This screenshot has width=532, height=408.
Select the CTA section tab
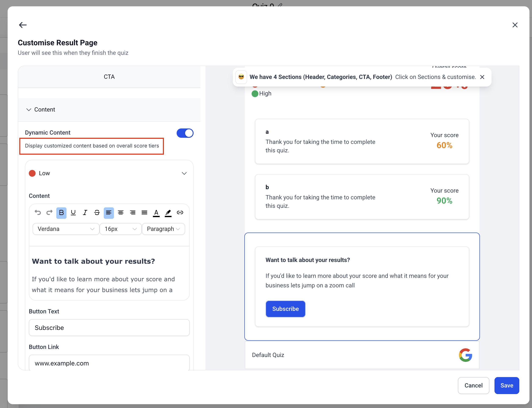click(x=109, y=77)
